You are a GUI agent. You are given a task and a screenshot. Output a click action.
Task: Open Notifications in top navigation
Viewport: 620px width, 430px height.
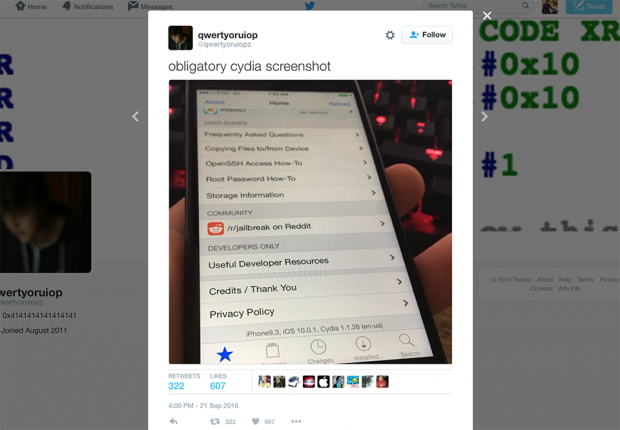(88, 6)
